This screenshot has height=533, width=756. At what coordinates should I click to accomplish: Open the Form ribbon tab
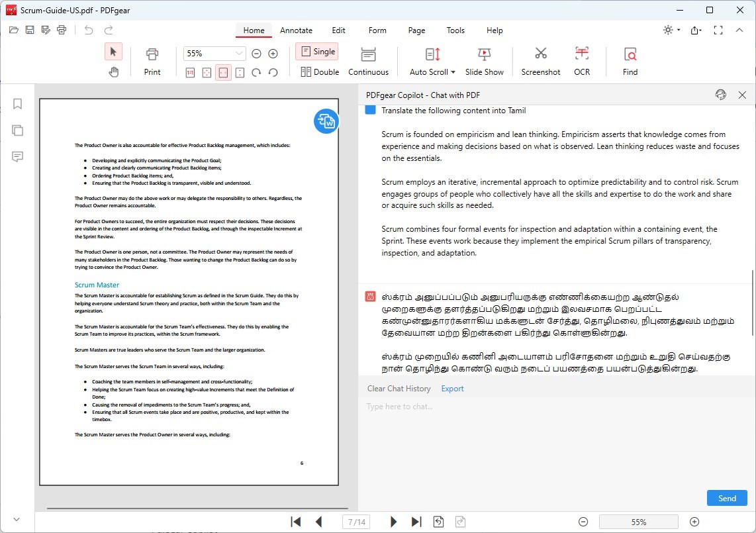(x=377, y=30)
